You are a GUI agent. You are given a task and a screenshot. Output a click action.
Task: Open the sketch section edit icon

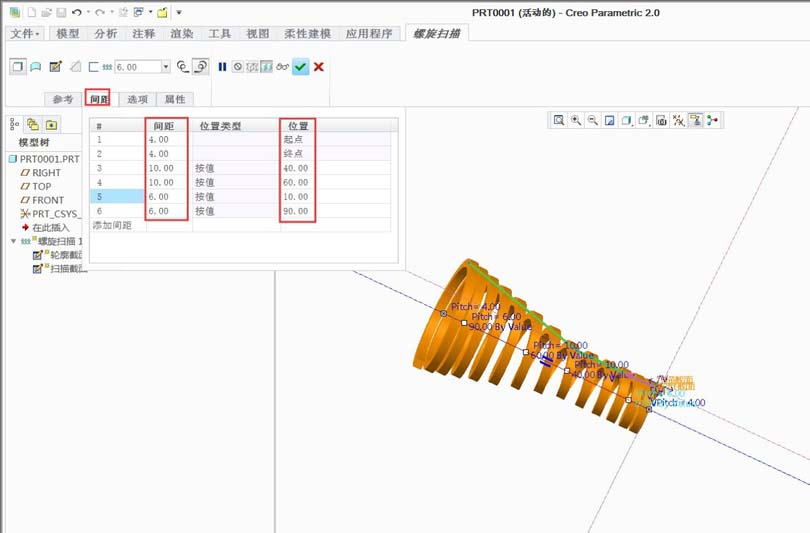(55, 67)
